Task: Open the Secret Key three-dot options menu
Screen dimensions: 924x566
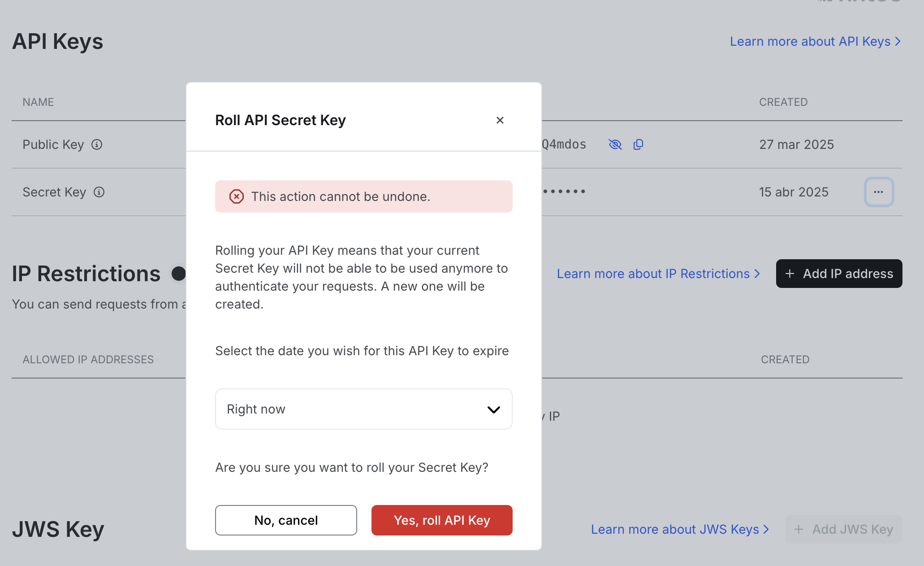Action: [x=878, y=192]
